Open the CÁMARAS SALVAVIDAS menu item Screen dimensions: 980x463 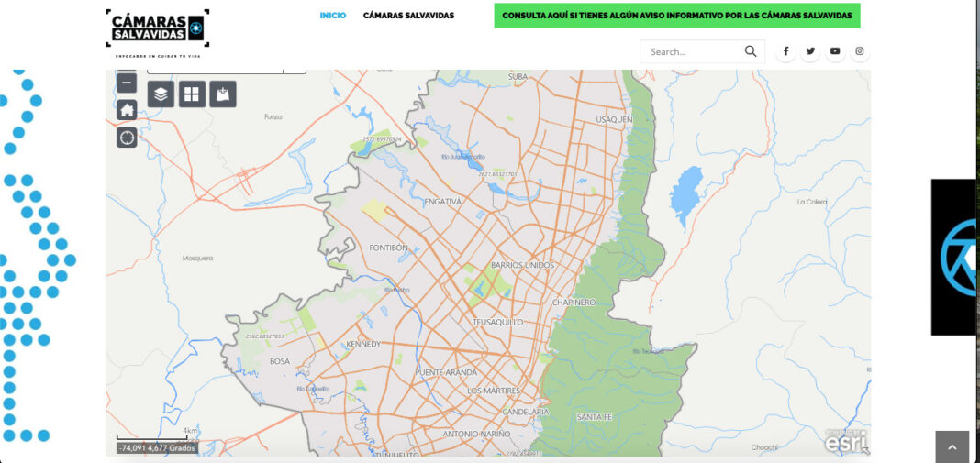[408, 16]
